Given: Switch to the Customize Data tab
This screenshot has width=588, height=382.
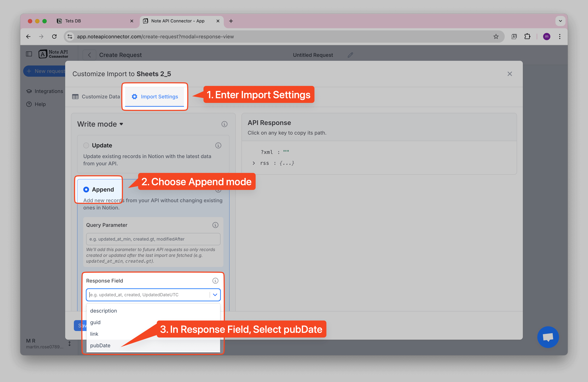Looking at the screenshot, I should (x=96, y=97).
